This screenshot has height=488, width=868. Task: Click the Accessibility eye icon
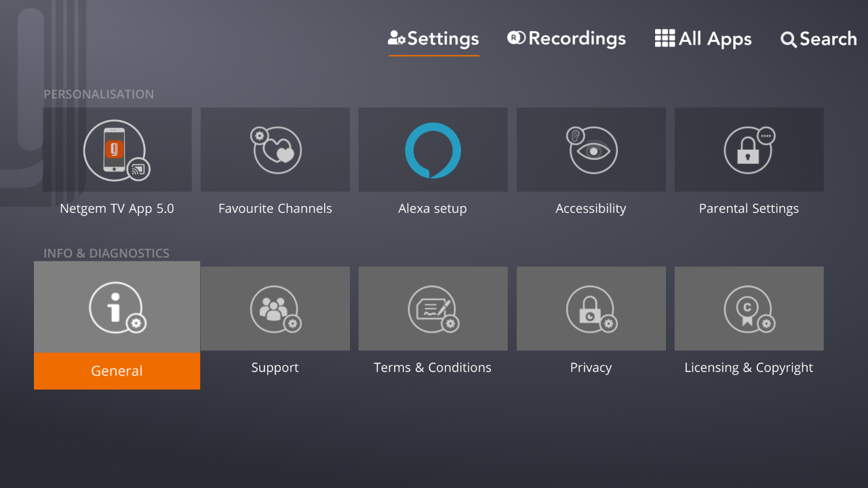point(591,150)
